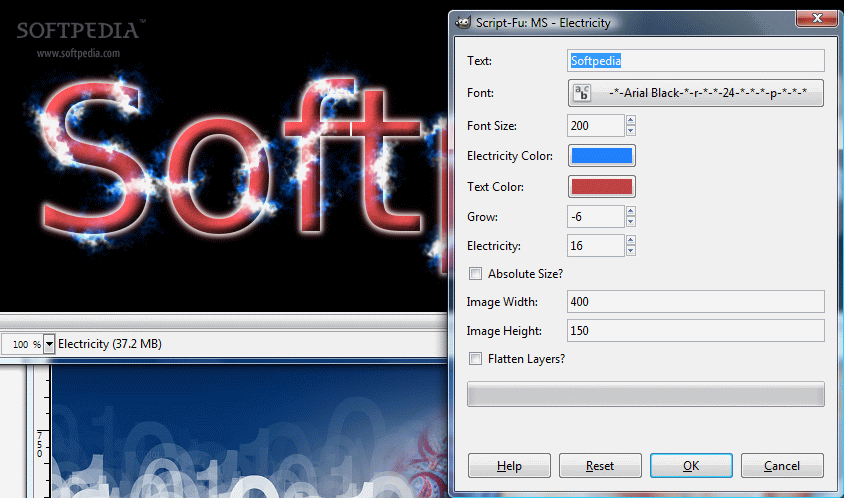Viewport: 844px width, 498px height.
Task: Confirm the dialog with OK
Action: click(691, 466)
